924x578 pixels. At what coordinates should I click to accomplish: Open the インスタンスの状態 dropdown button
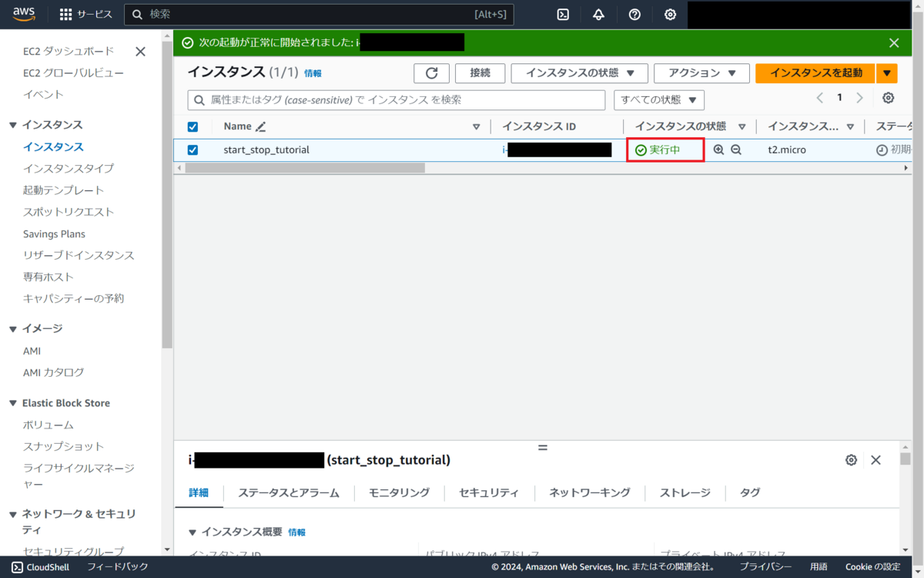581,72
